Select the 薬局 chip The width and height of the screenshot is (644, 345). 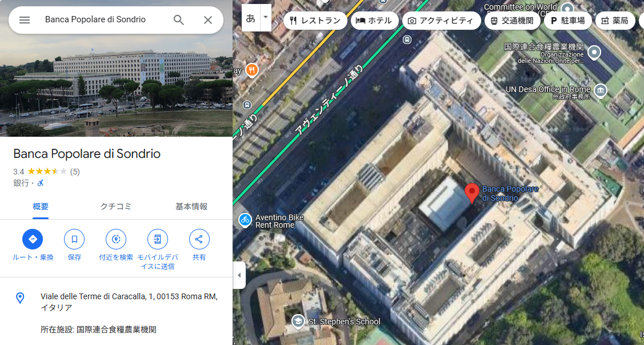[x=615, y=21]
